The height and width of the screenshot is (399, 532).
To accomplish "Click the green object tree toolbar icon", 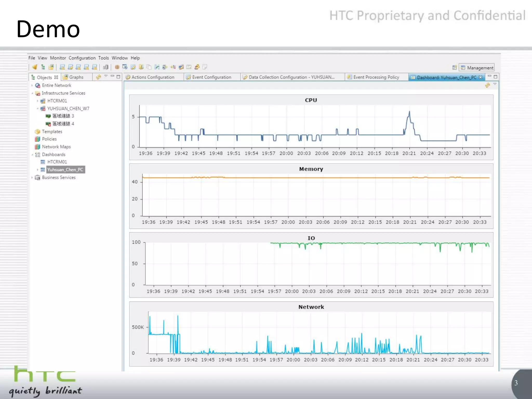I will point(43,67).
